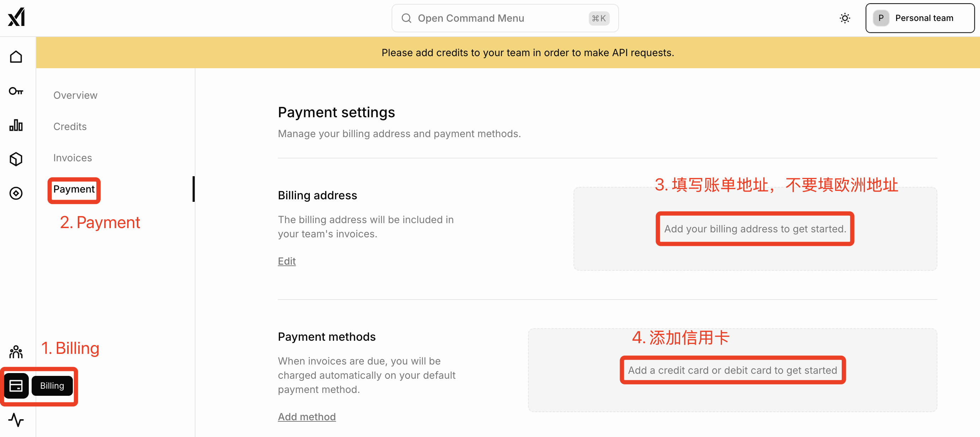Select Payment in billing menu
This screenshot has height=437, width=980.
74,189
